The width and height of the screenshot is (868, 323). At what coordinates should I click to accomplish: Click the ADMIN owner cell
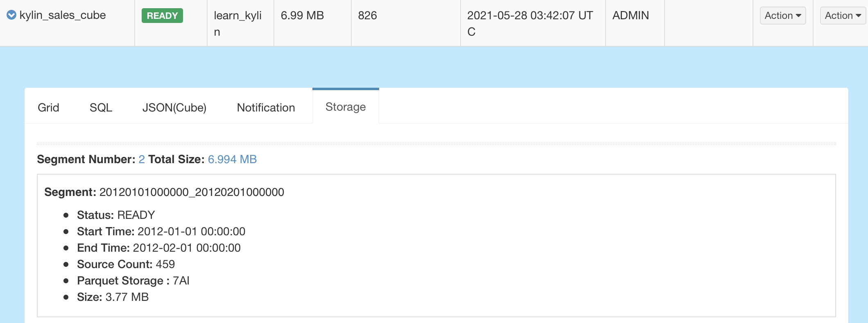pyautogui.click(x=631, y=16)
